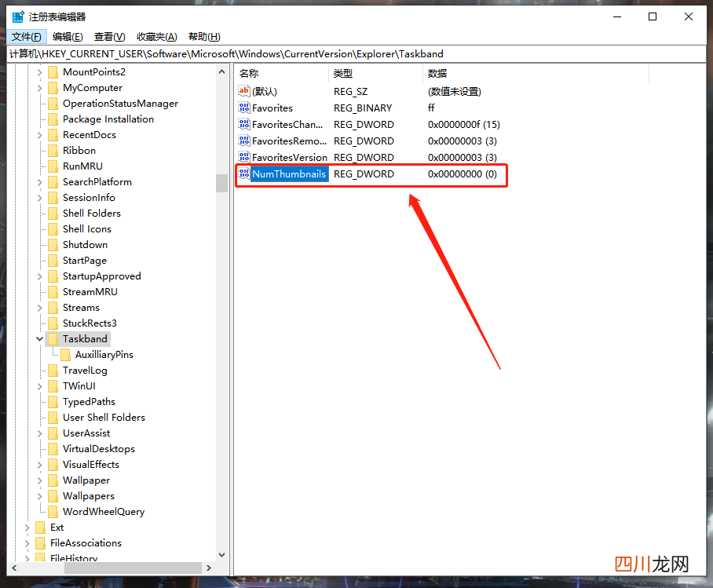
Task: Open the 帮助(H) menu
Action: pos(205,37)
